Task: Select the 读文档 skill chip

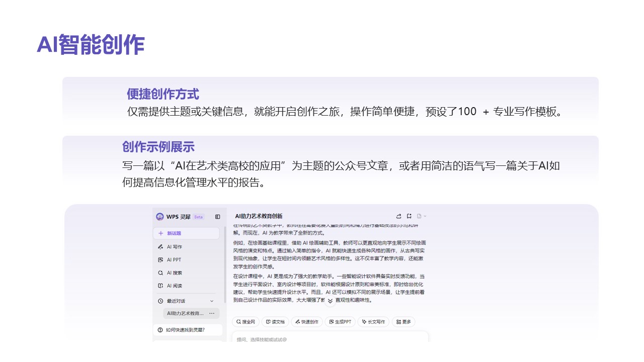Action: coord(275,322)
